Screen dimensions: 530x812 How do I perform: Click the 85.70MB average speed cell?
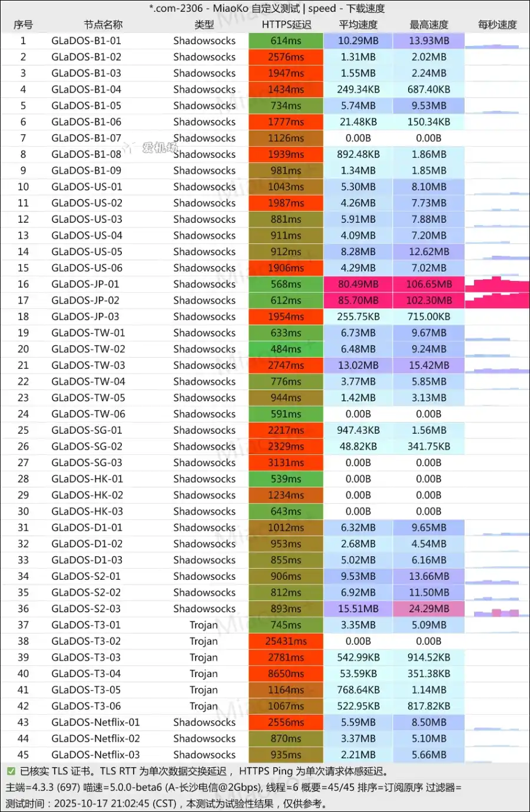click(x=358, y=301)
